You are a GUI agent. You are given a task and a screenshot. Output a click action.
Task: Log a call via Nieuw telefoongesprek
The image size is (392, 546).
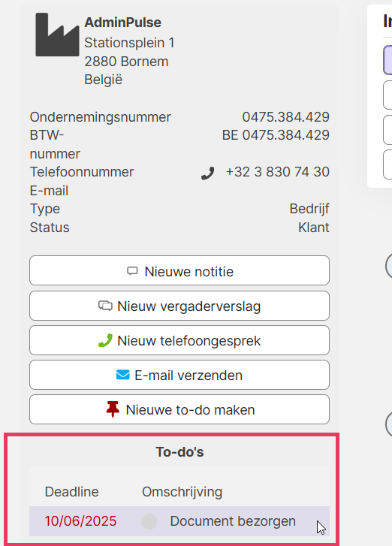(x=179, y=340)
